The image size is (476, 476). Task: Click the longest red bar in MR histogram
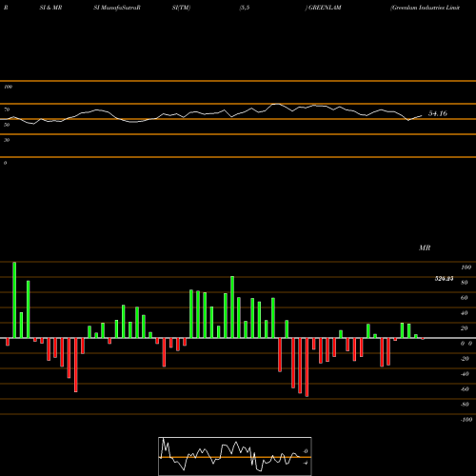pos(307,367)
